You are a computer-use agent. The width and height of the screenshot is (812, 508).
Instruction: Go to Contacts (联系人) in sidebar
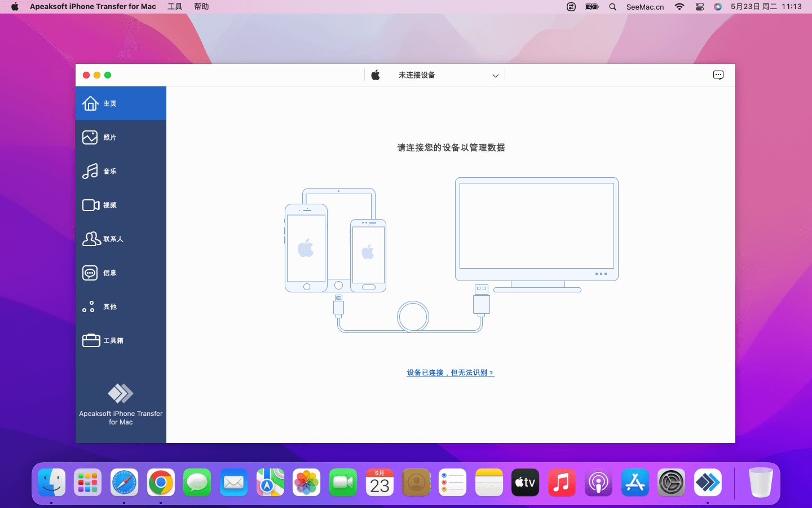coord(112,239)
